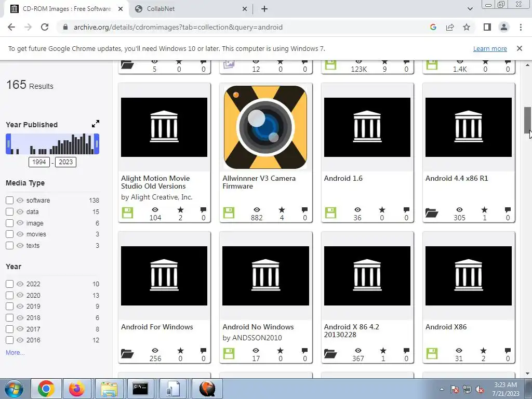Toggle the eye icon next to software

[x=20, y=200]
